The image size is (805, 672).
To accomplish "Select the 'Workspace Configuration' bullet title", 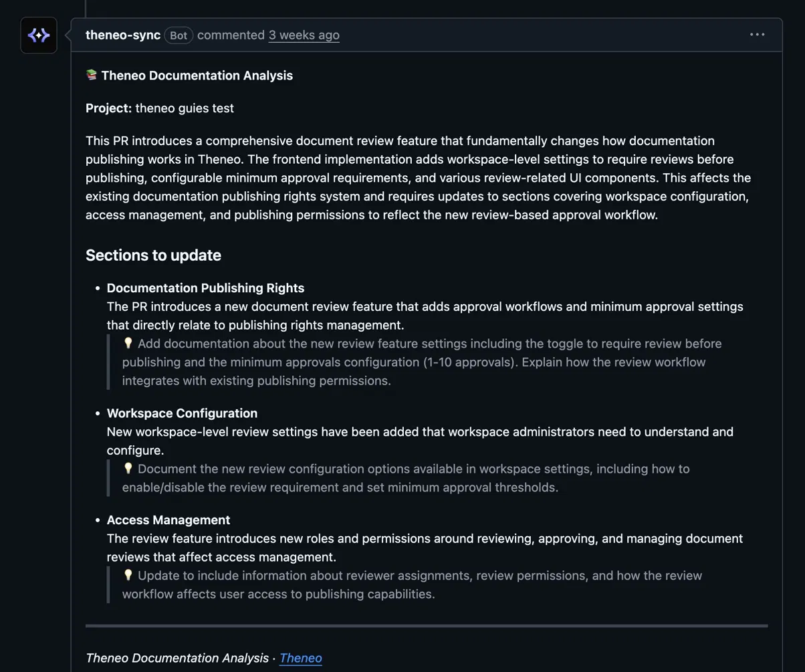I will click(x=182, y=413).
